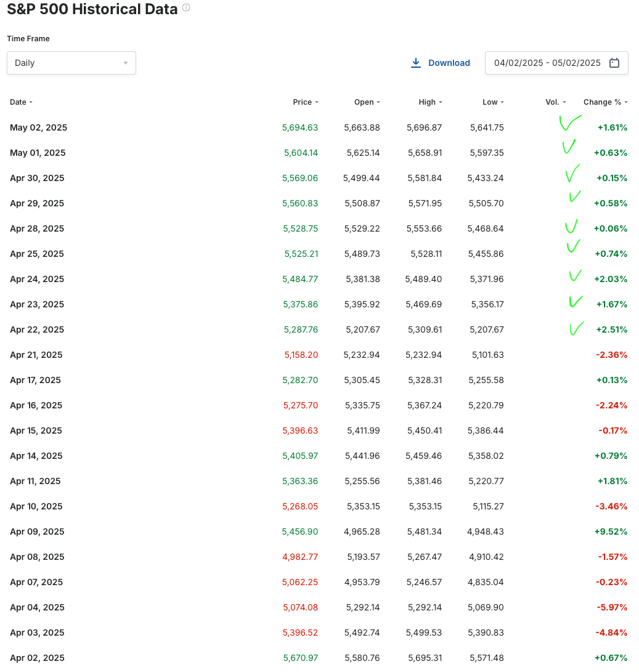Sort table by Low column
Image resolution: width=639 pixels, height=672 pixels.
click(x=493, y=102)
